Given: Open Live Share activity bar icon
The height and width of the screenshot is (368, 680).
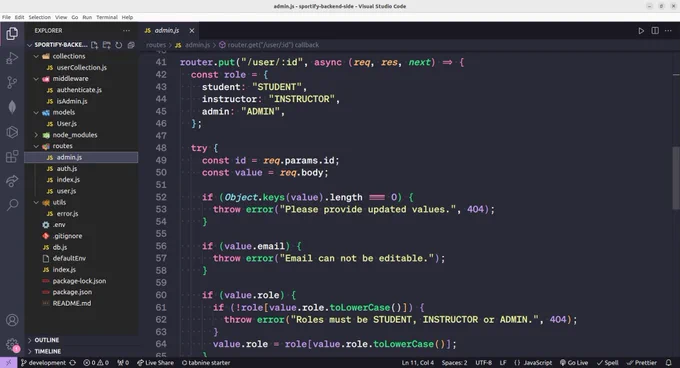Looking at the screenshot, I should 12,181.
